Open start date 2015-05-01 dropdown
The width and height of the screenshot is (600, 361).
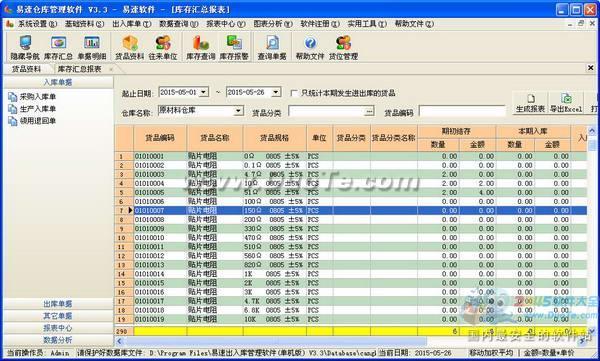pos(204,92)
